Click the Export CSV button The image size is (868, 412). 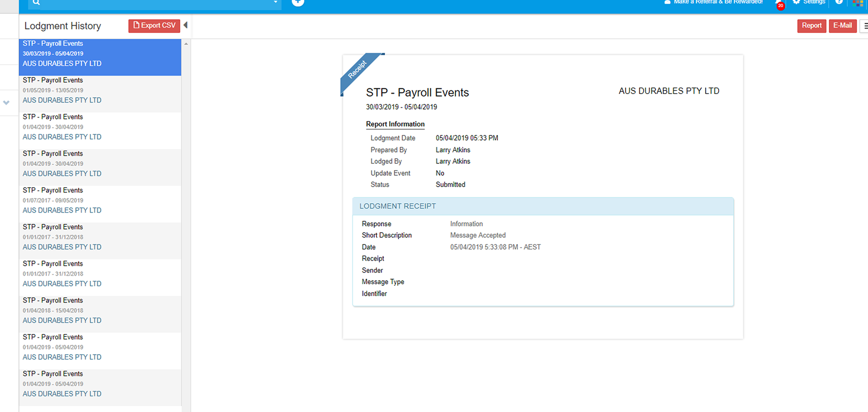tap(154, 25)
